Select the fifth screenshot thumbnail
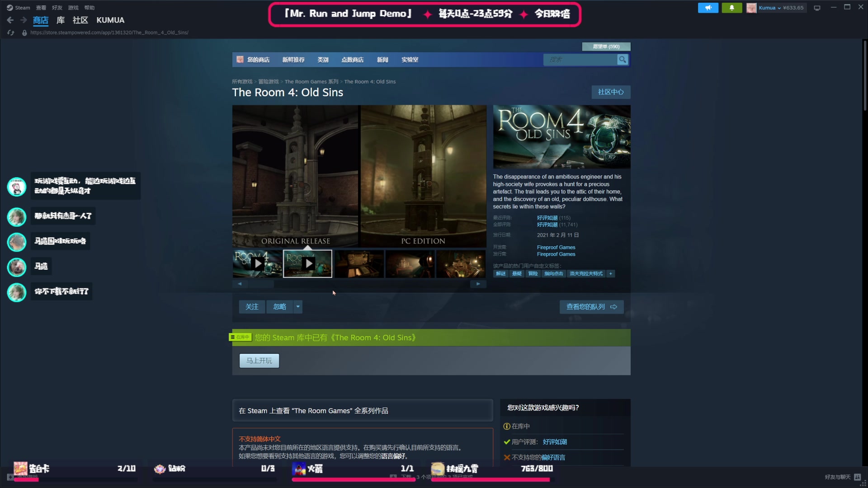Image resolution: width=868 pixels, height=488 pixels. point(461,264)
